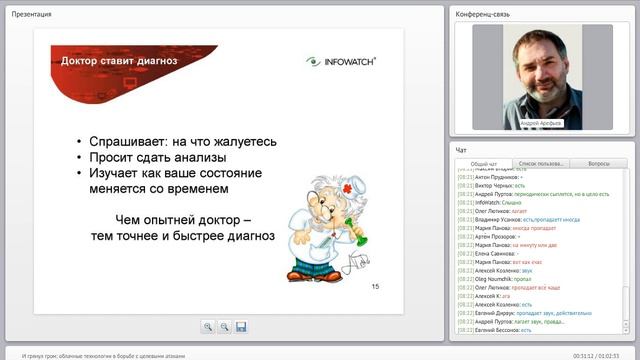This screenshot has width=640, height=360.
Task: Click the playback time counter at bottom right
Action: point(596,356)
